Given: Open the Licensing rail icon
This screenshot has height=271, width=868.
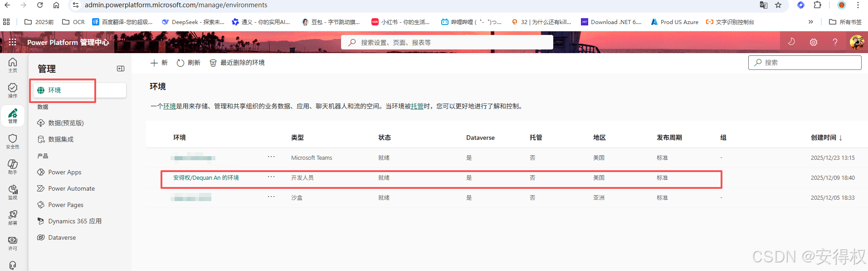Looking at the screenshot, I should coord(13,243).
